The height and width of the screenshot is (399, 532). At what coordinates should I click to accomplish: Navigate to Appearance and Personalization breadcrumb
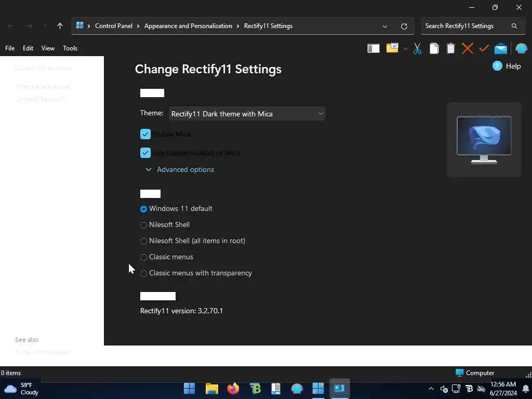[188, 26]
